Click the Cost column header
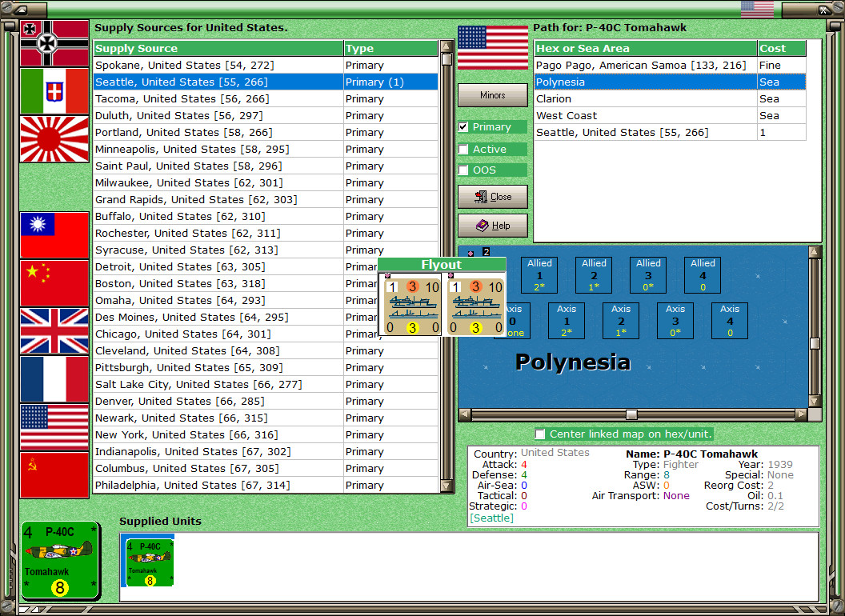Screen dimensions: 845x616 coord(782,48)
